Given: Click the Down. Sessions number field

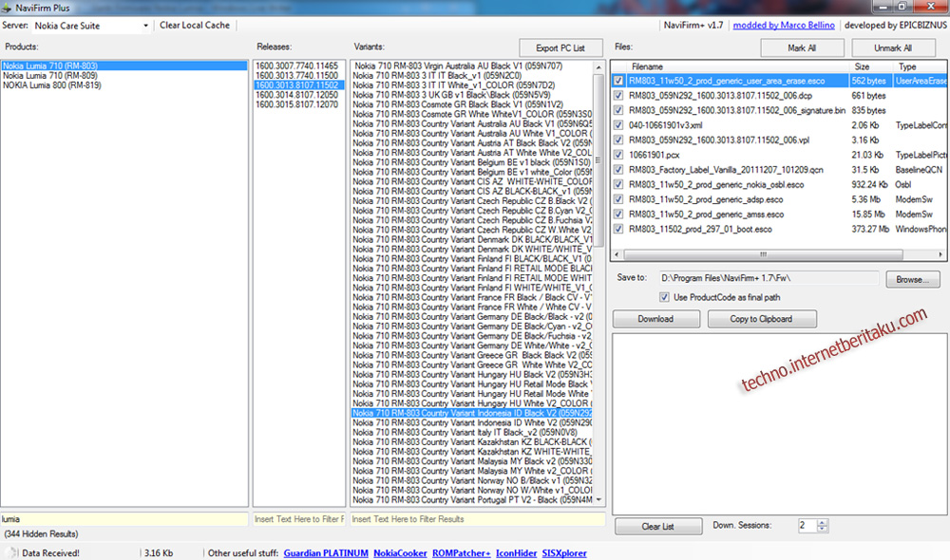Looking at the screenshot, I should click(807, 526).
